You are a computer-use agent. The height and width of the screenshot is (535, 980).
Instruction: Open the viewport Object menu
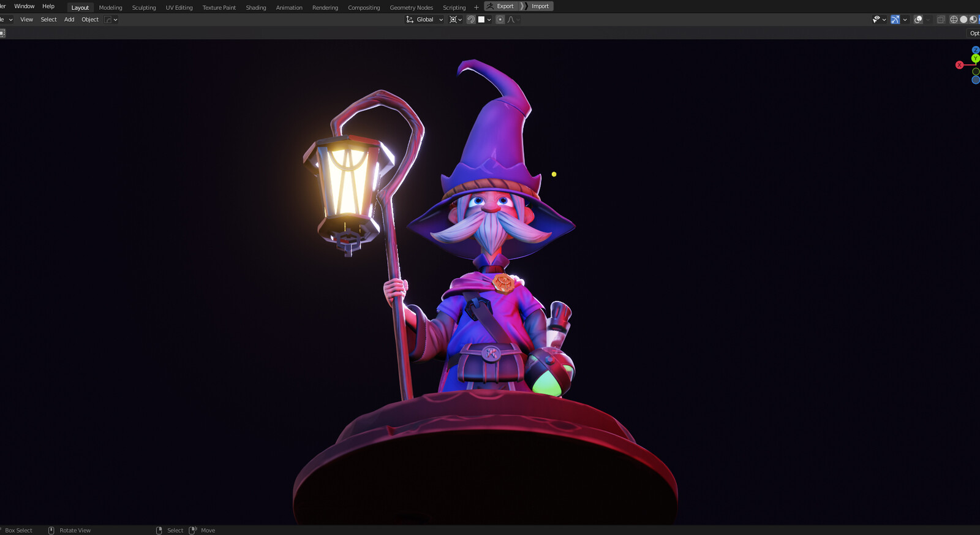point(90,20)
